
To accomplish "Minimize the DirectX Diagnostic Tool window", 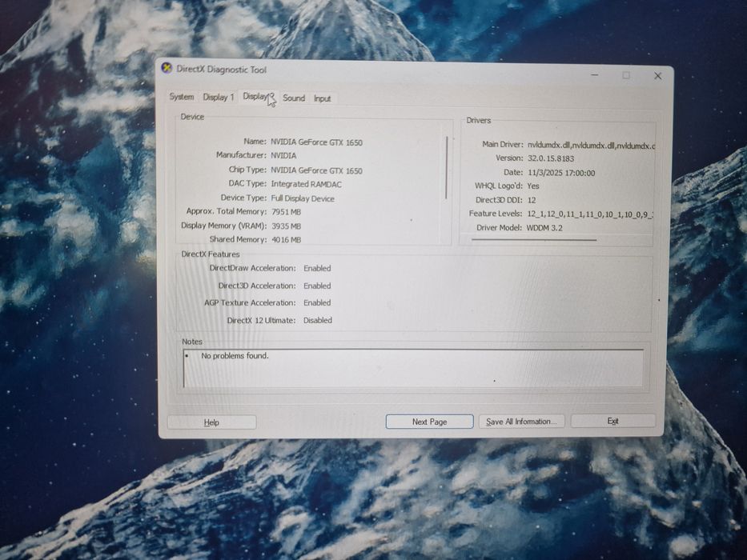I will 595,74.
